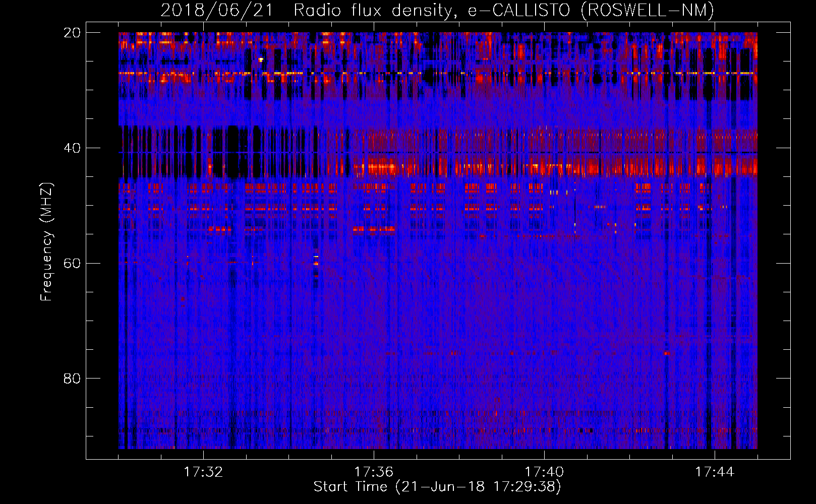Image resolution: width=816 pixels, height=504 pixels.
Task: Click the 'Start Time' x-axis label
Action: pos(437,487)
